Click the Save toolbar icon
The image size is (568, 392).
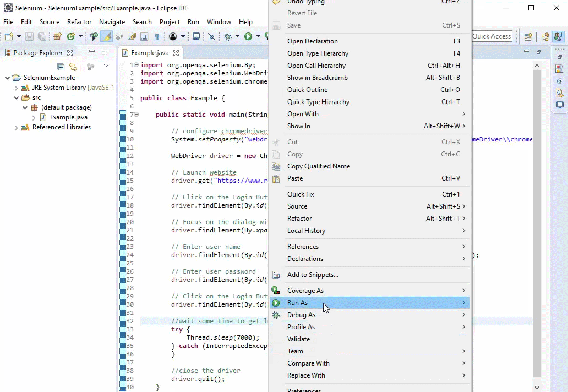[x=29, y=36]
